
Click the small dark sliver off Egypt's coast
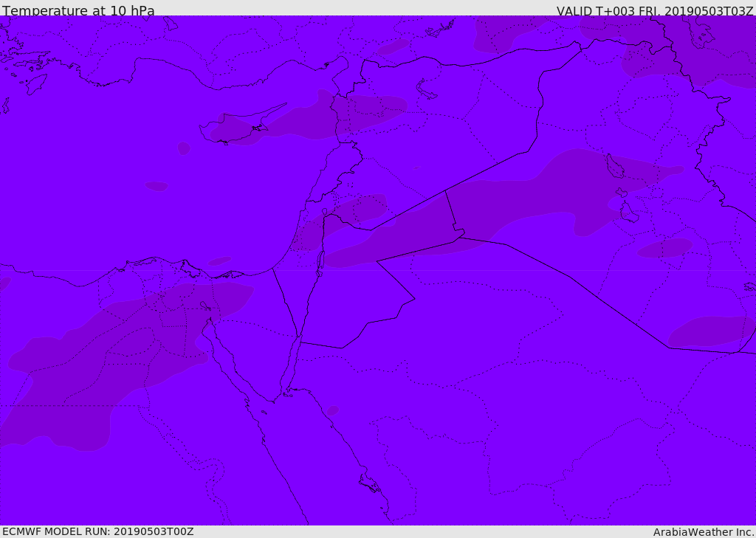tap(219, 261)
